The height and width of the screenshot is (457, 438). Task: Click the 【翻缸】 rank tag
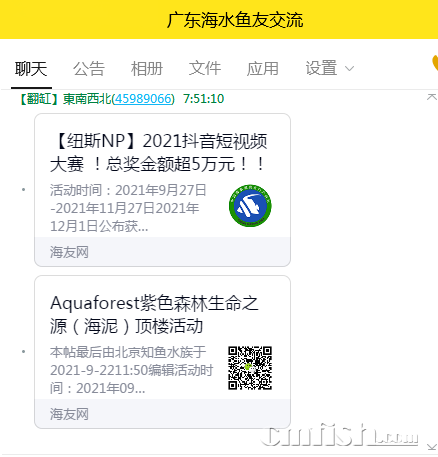[x=39, y=99]
